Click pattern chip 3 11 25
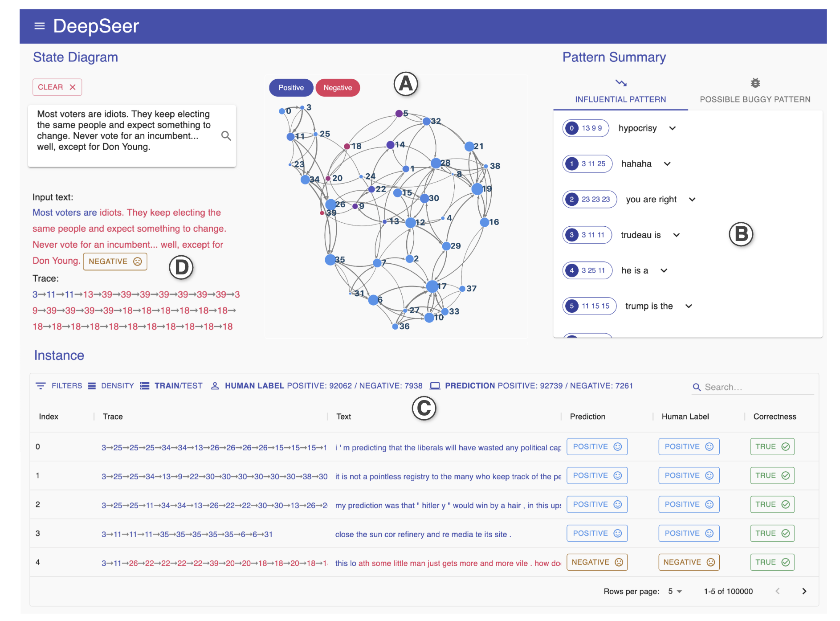Image resolution: width=840 pixels, height=621 pixels. click(x=587, y=164)
